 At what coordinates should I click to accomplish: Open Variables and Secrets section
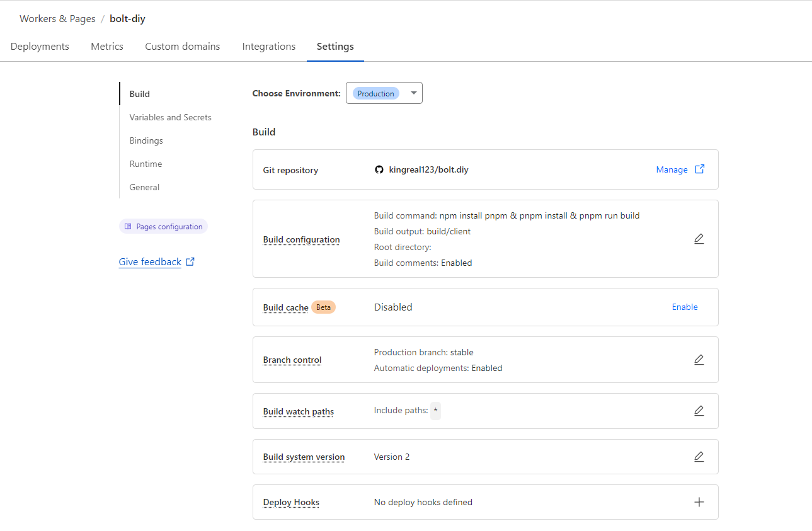pyautogui.click(x=171, y=117)
